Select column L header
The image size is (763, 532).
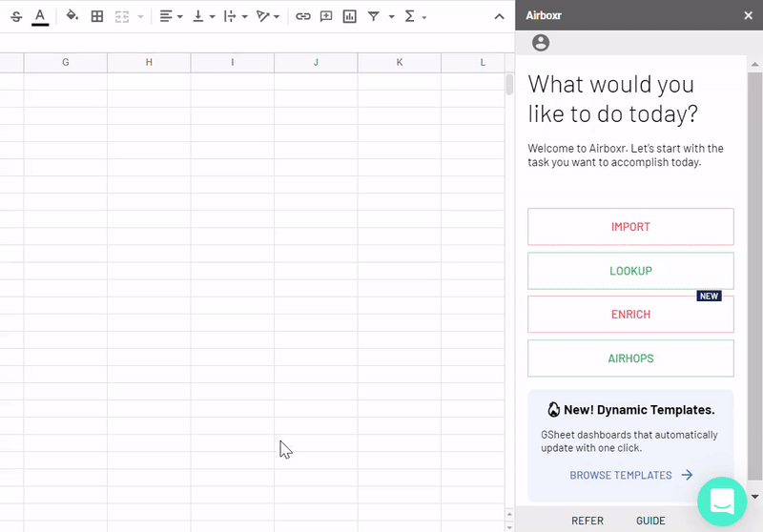473,62
